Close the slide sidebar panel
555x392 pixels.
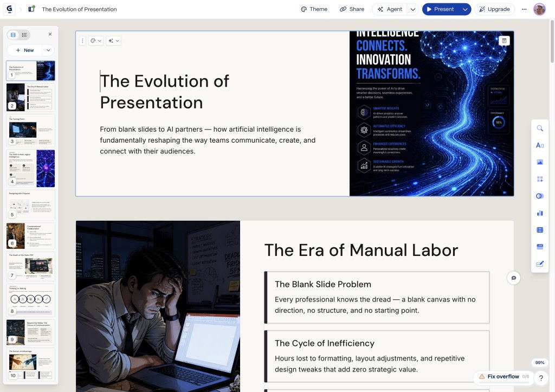tap(50, 34)
